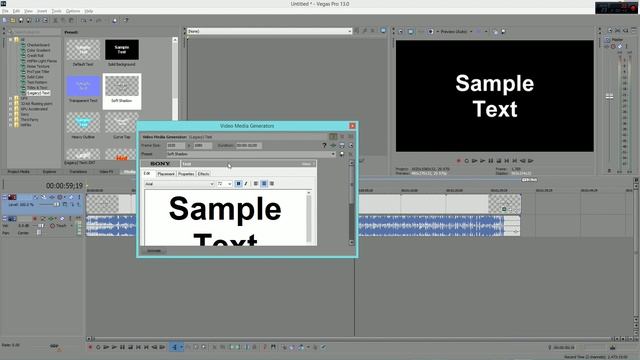This screenshot has width=640, height=360.
Task: Select Solid Color in the generators tree
Action: pos(35,77)
